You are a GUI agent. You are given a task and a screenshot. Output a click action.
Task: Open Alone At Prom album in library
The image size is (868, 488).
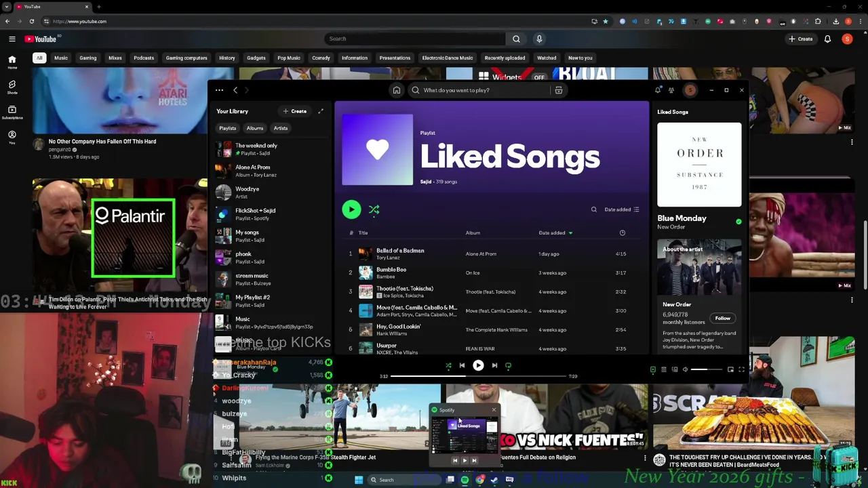(x=270, y=171)
